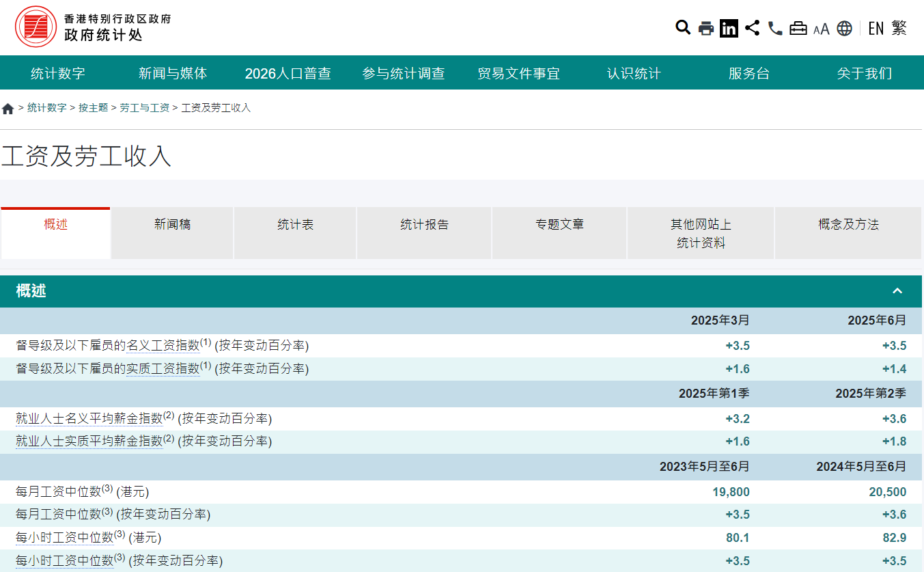
Task: Click the globe icon in header
Action: (x=844, y=28)
